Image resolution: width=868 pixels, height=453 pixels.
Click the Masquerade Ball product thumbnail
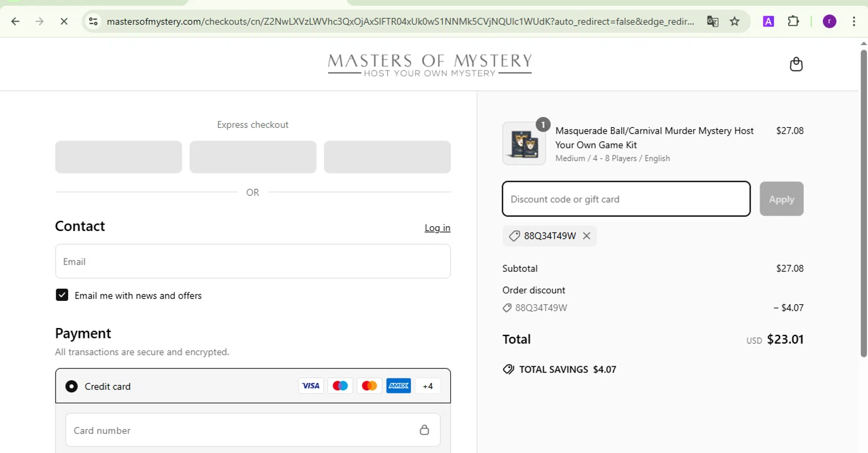coord(524,143)
